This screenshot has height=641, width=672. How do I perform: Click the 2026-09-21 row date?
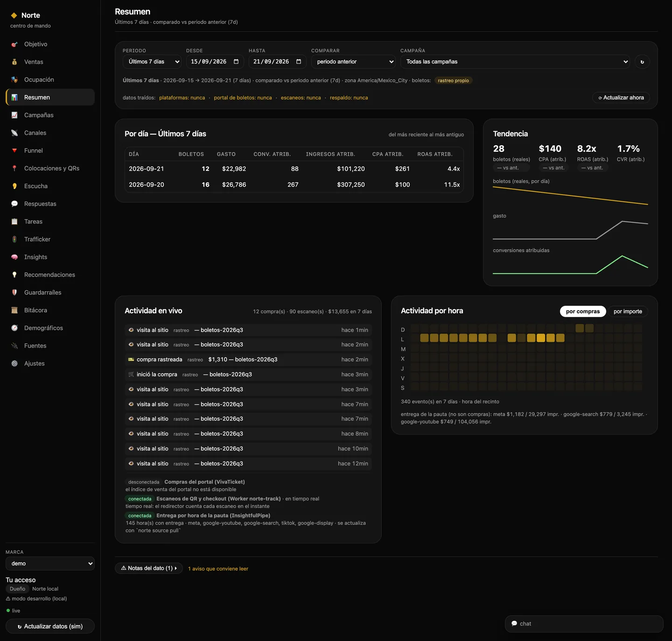pos(147,169)
